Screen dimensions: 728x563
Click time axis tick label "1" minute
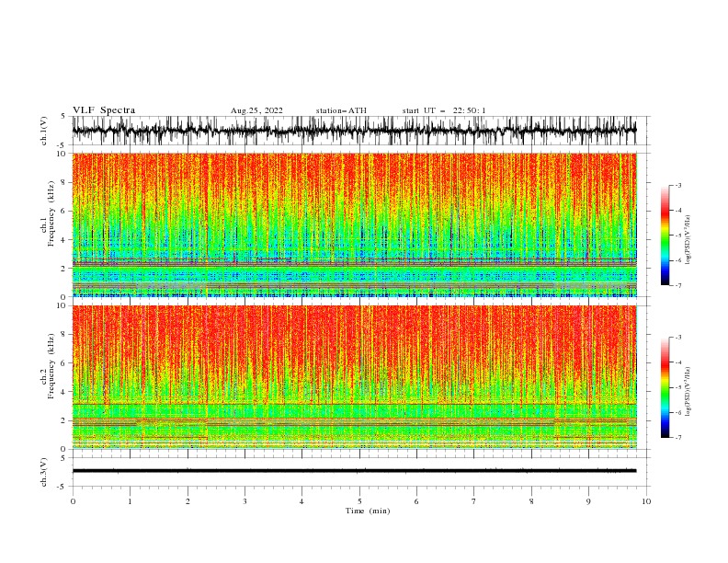click(130, 501)
